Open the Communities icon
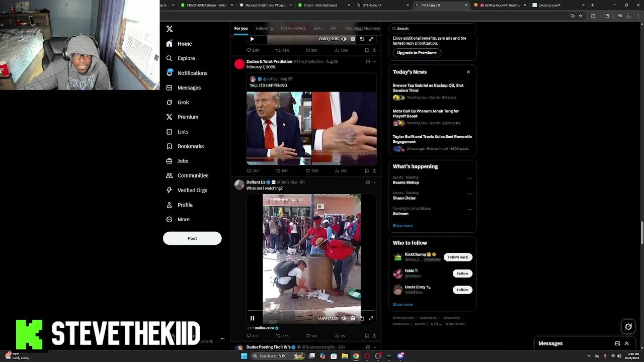Screen dimensions: 644x362 pyautogui.click(x=169, y=175)
